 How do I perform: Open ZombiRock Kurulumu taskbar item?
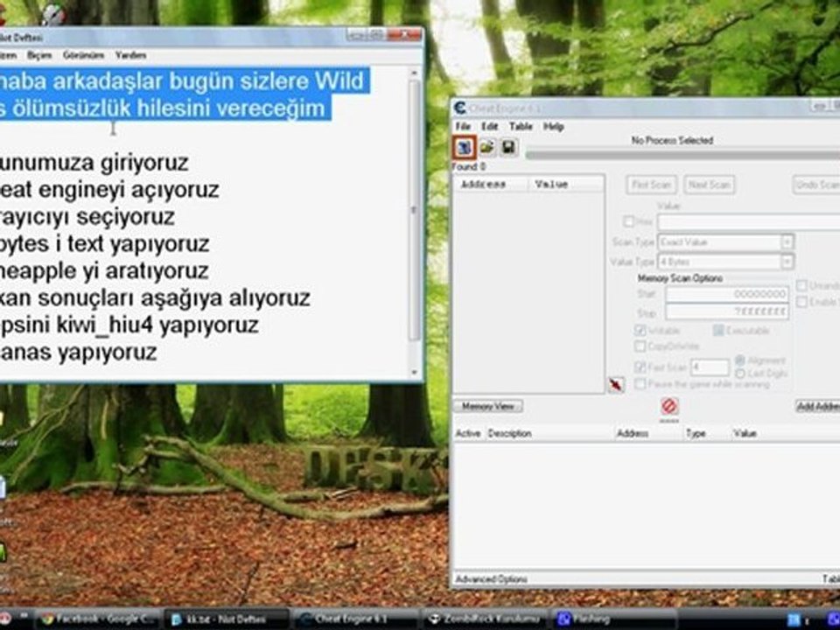click(485, 619)
